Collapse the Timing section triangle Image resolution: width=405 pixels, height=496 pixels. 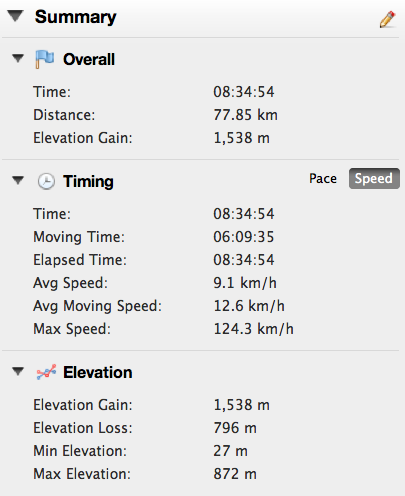pyautogui.click(x=18, y=180)
